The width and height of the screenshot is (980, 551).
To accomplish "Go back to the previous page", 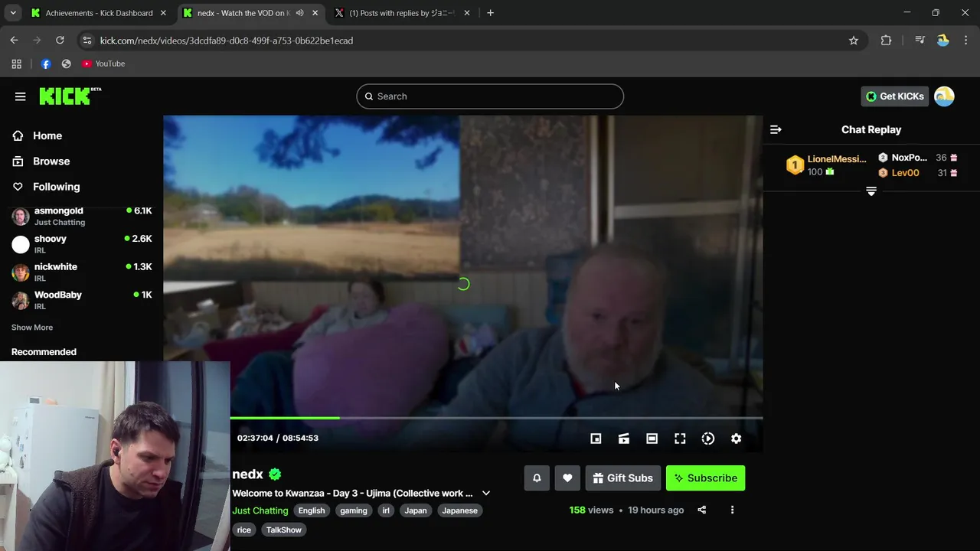I will tap(14, 41).
